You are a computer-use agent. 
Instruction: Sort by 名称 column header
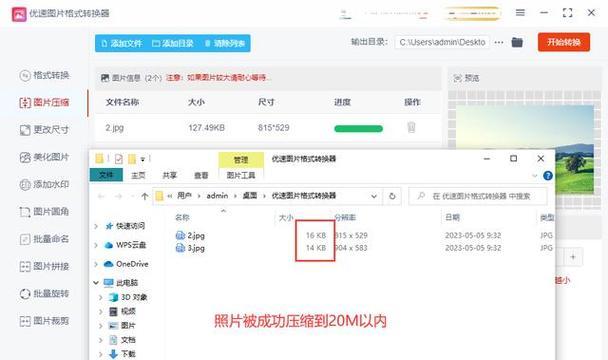coord(182,218)
